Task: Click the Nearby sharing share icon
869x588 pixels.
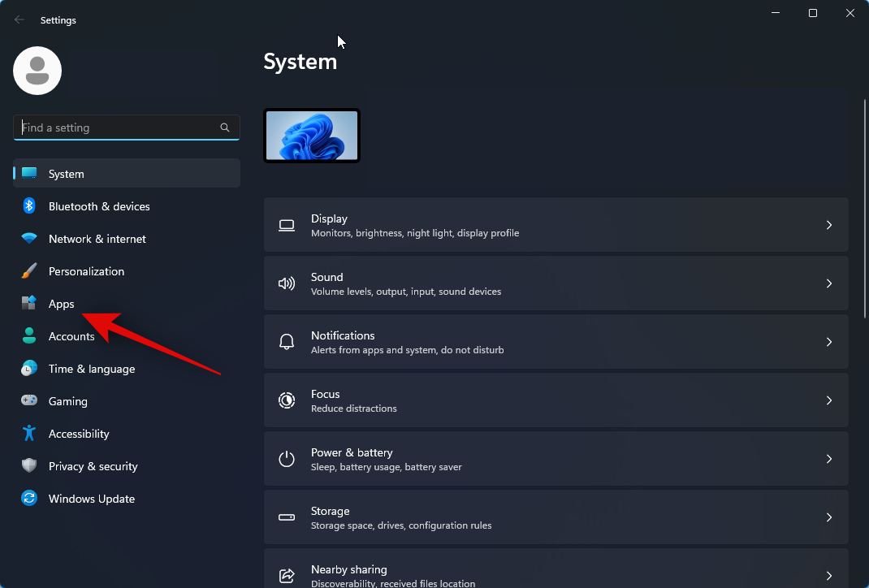Action: coord(287,575)
